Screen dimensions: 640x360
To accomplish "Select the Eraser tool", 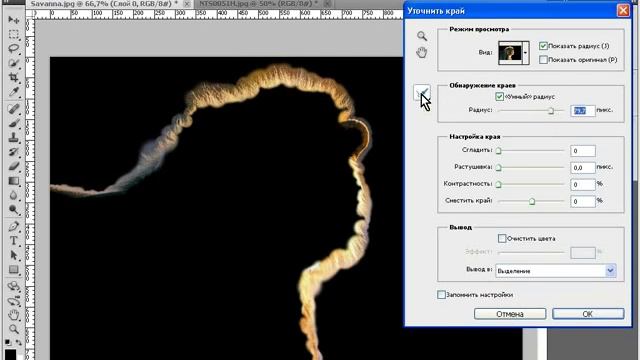I will [13, 167].
